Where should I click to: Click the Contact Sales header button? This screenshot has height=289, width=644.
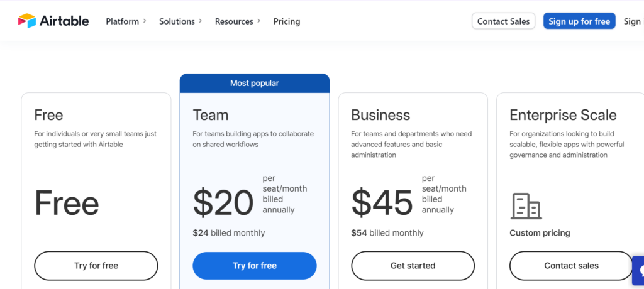504,21
